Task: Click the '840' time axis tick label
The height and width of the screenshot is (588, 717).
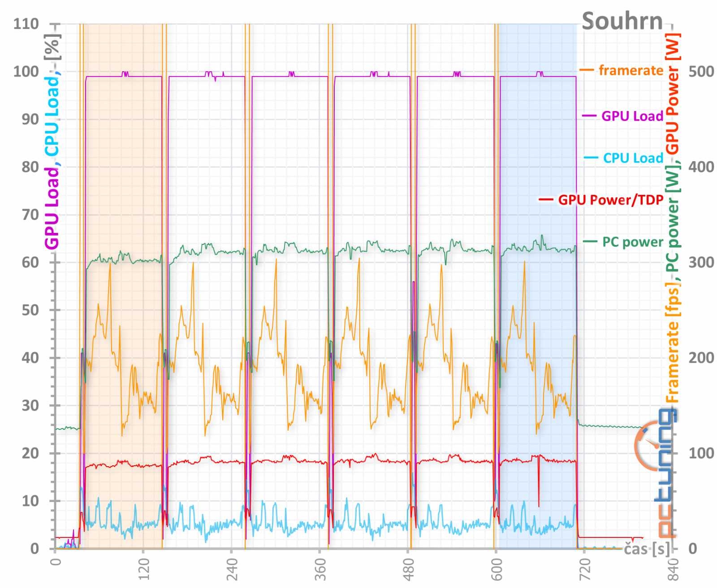Action: tap(673, 569)
